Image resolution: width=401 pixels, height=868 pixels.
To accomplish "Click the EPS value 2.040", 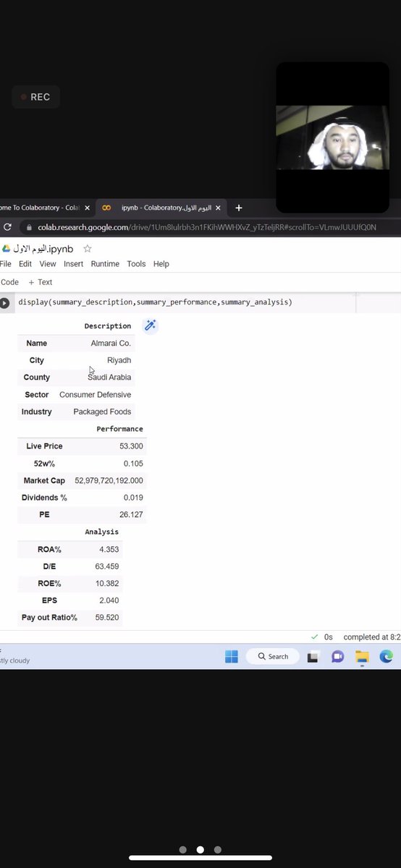I will tap(109, 600).
